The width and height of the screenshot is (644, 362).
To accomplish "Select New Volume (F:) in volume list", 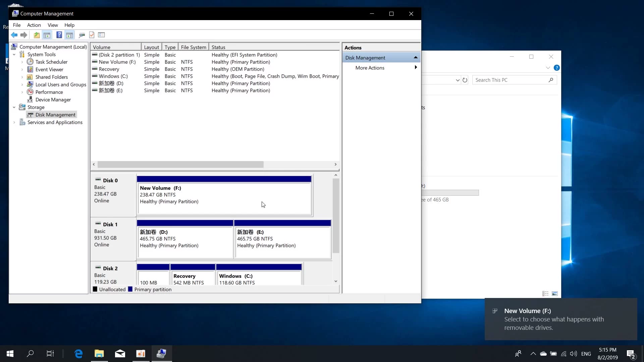I will 215,62.
